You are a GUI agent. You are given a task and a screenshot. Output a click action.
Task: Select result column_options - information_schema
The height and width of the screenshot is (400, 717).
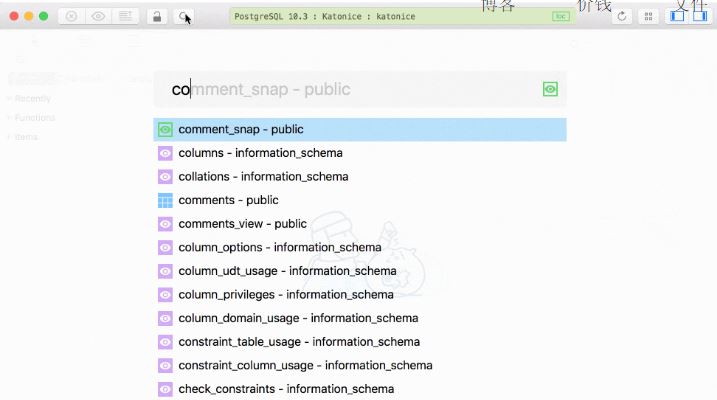tap(360, 247)
